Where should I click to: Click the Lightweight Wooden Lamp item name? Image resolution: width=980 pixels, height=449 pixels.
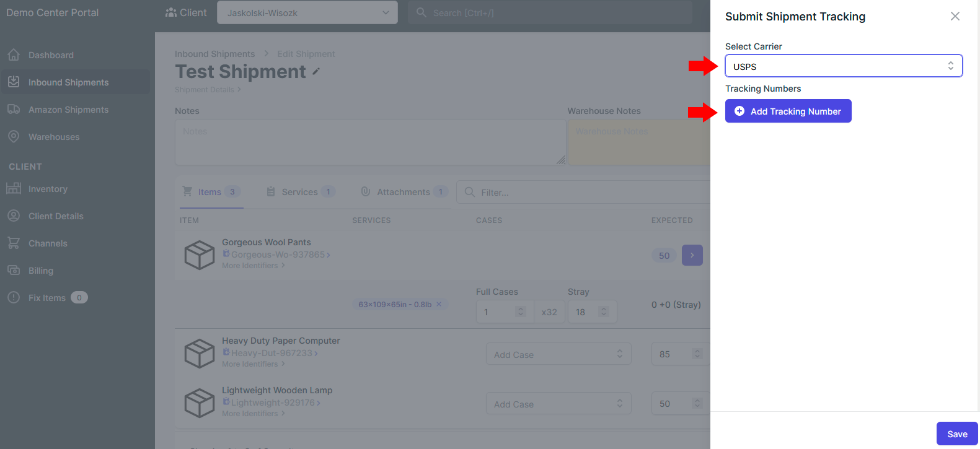pyautogui.click(x=277, y=390)
